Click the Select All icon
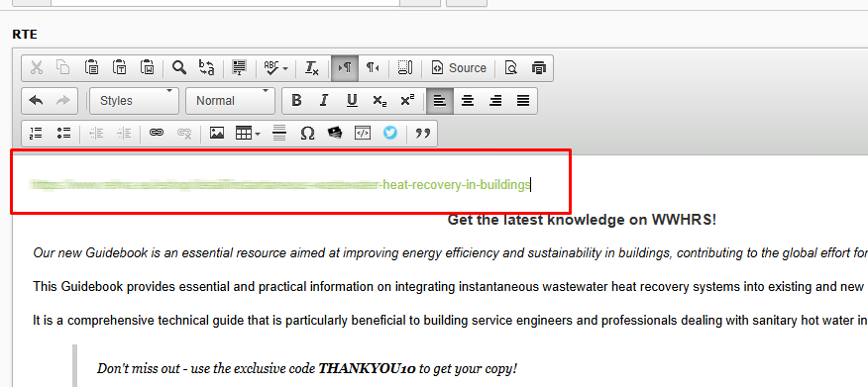The image size is (868, 387). (239, 68)
